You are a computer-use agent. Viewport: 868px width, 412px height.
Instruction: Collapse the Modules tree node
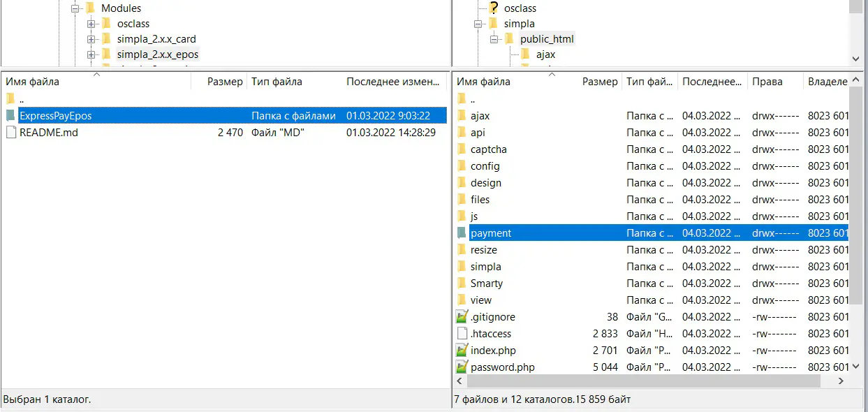pos(75,8)
